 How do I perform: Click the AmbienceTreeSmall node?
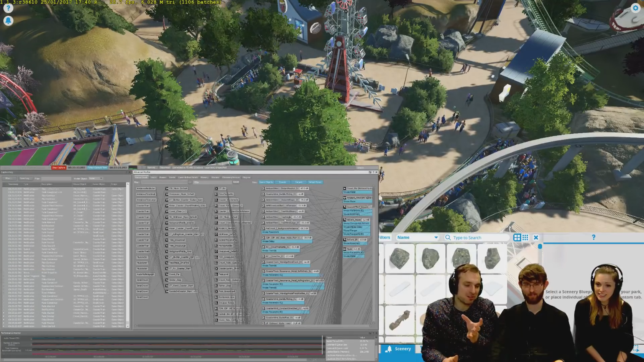click(146, 194)
